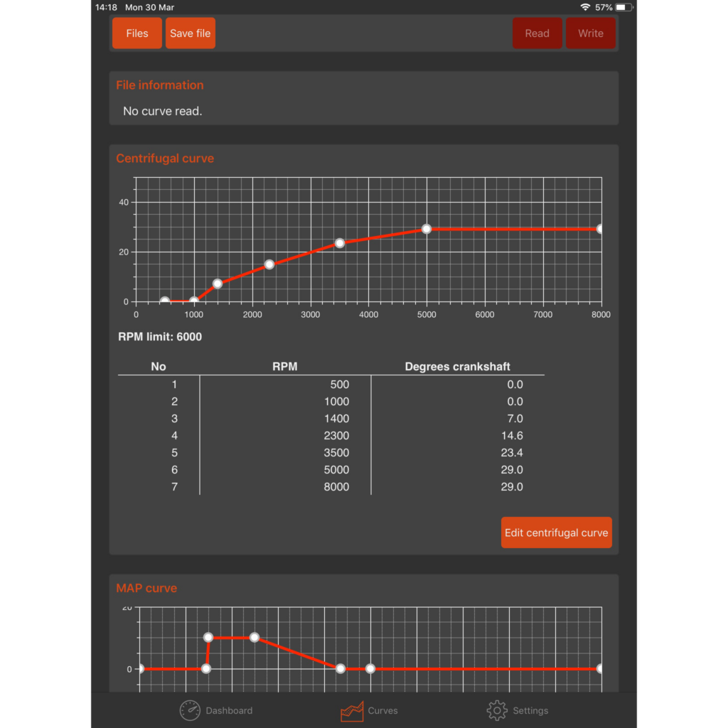Select the 1400 RPM point on centrifugal curve

(x=218, y=284)
